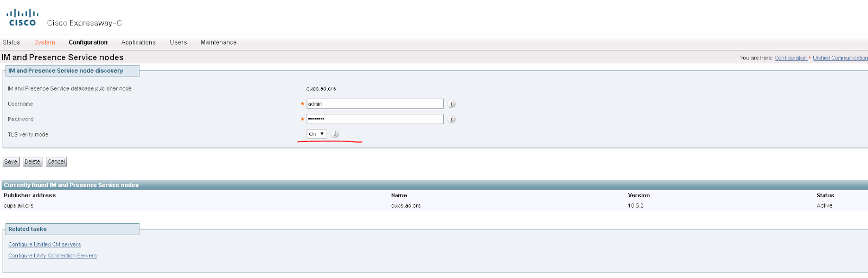Open the Users menu
This screenshot has height=278, width=868.
(x=178, y=42)
